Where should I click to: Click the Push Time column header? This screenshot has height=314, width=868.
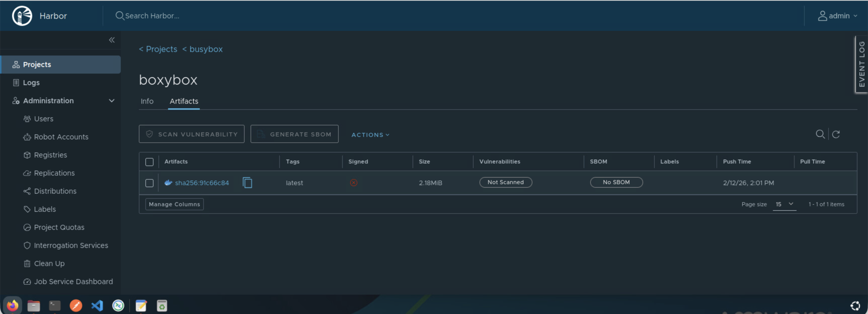pyautogui.click(x=737, y=162)
